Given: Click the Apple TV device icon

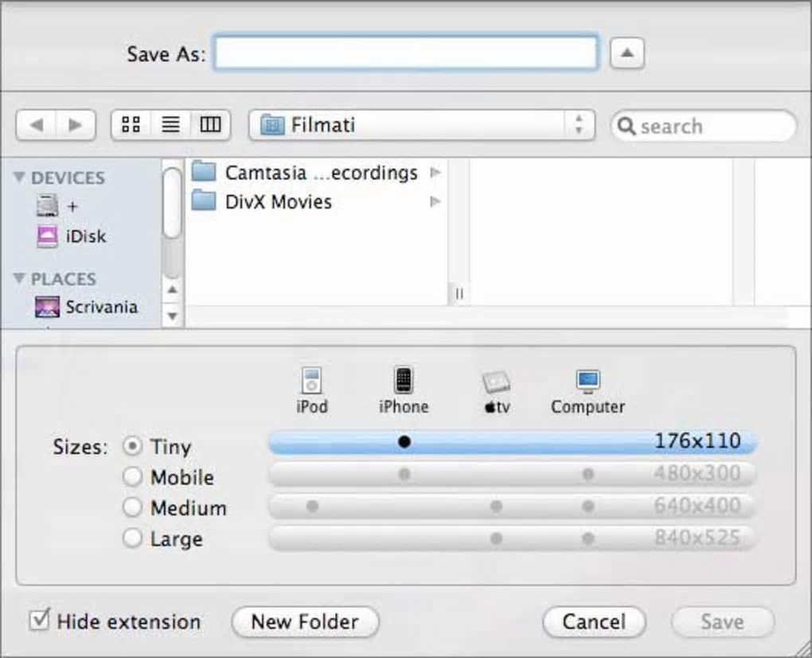Looking at the screenshot, I should tap(496, 382).
